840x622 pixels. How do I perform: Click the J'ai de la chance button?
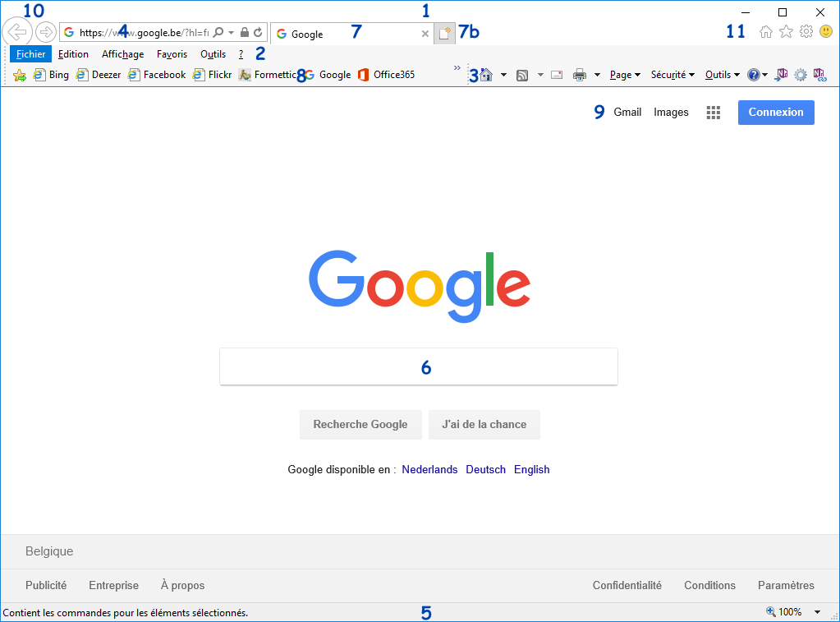point(484,425)
